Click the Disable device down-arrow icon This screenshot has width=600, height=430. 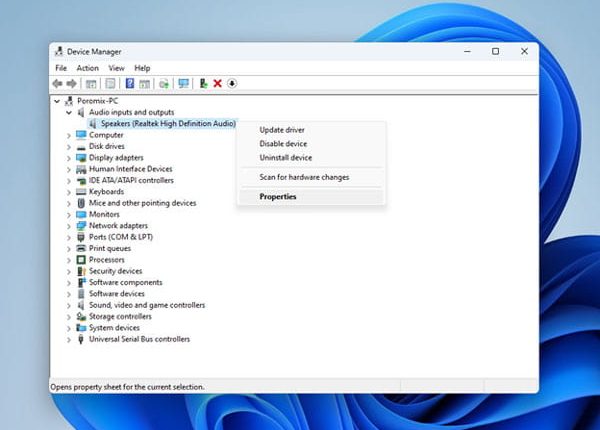[x=232, y=83]
